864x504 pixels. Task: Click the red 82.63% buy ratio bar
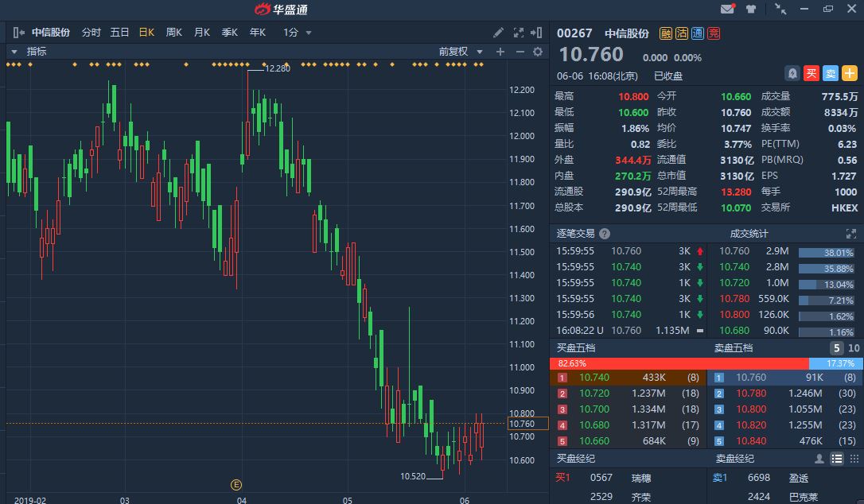[x=679, y=363]
